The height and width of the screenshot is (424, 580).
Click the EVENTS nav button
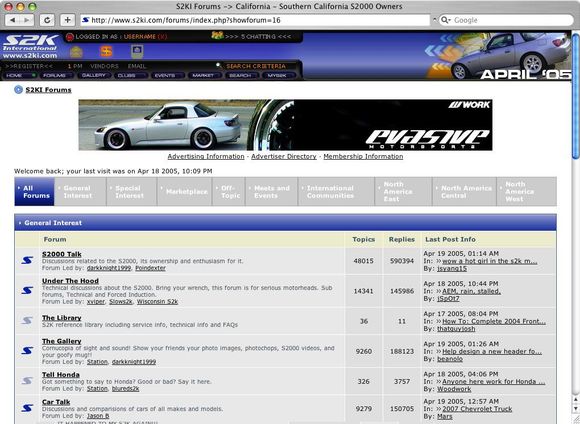[x=167, y=75]
